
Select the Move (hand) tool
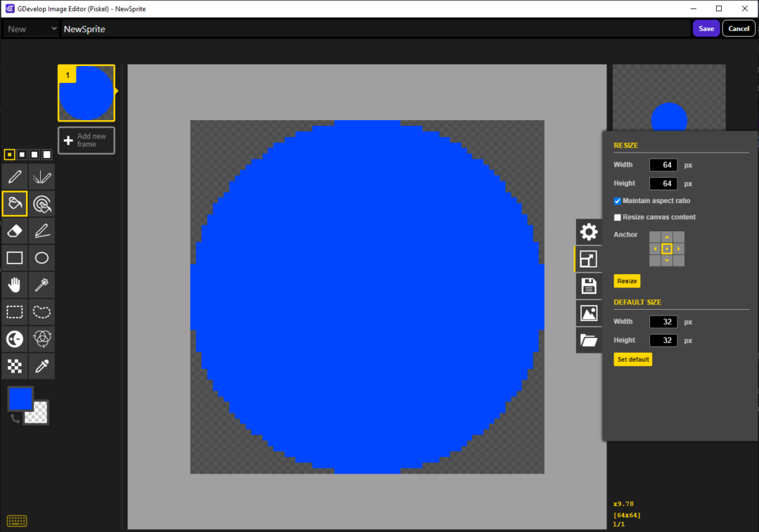pos(15,285)
